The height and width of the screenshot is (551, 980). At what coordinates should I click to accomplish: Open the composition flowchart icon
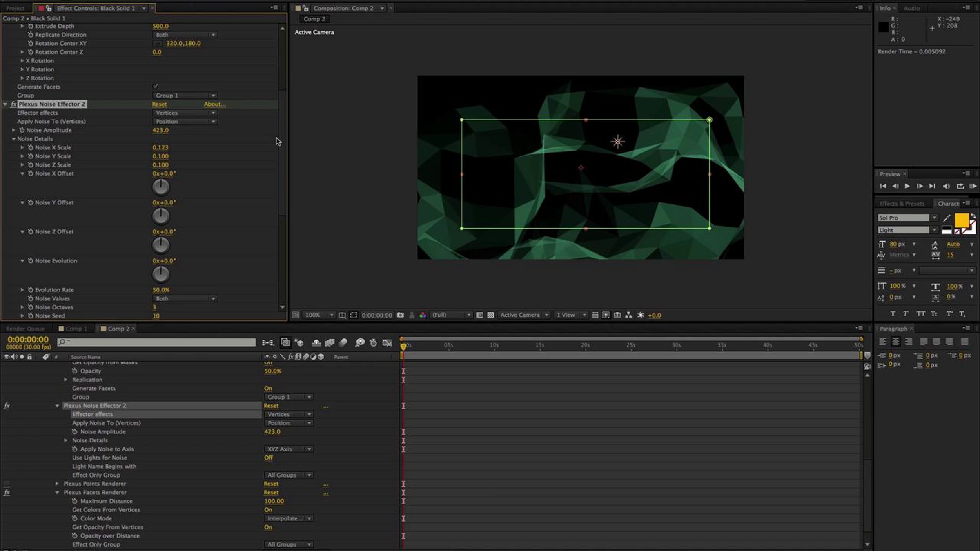628,315
